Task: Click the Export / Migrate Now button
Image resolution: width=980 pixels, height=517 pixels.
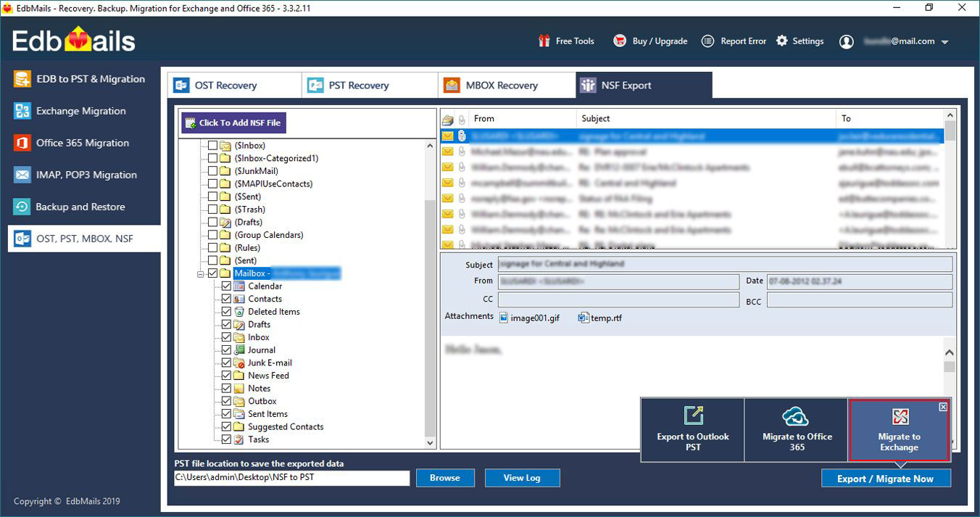Action: pos(886,479)
